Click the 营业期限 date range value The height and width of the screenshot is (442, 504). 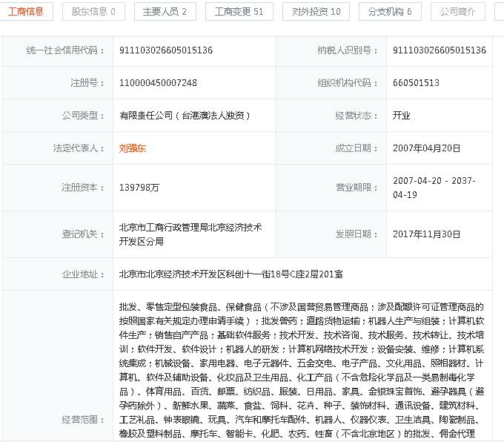(434, 188)
